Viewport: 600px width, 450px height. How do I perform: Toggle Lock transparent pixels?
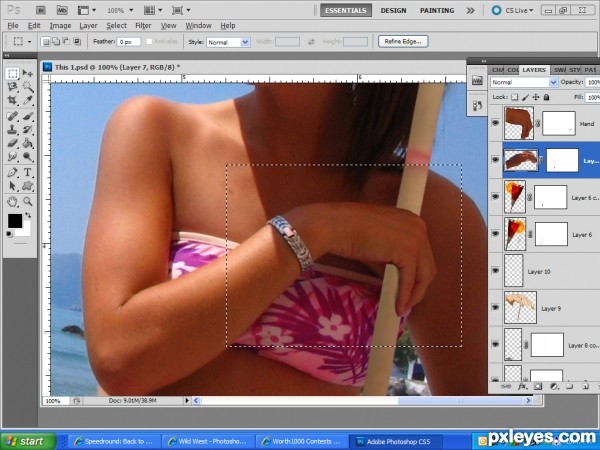[x=515, y=97]
